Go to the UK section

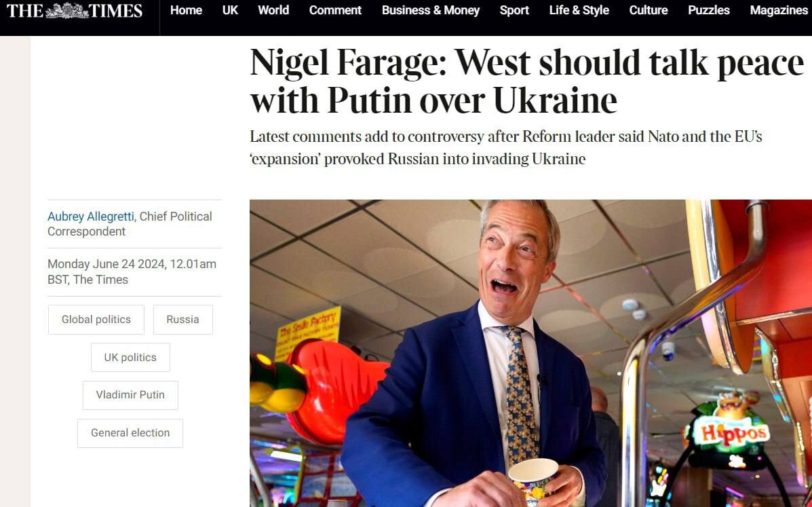(x=230, y=10)
